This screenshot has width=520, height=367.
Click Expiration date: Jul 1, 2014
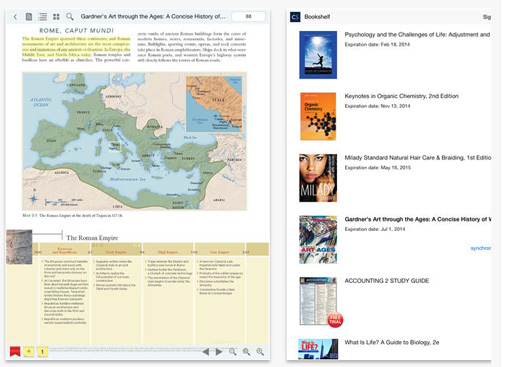coord(375,229)
